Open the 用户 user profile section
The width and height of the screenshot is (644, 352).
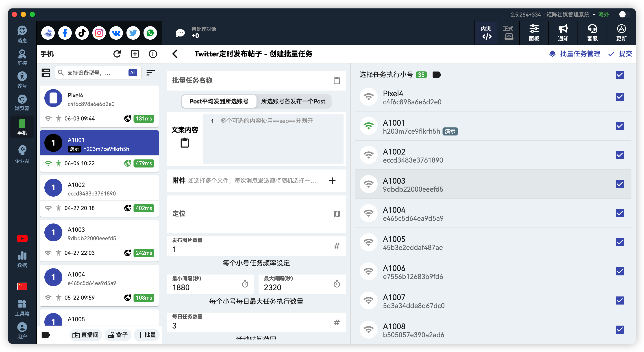coord(22,331)
